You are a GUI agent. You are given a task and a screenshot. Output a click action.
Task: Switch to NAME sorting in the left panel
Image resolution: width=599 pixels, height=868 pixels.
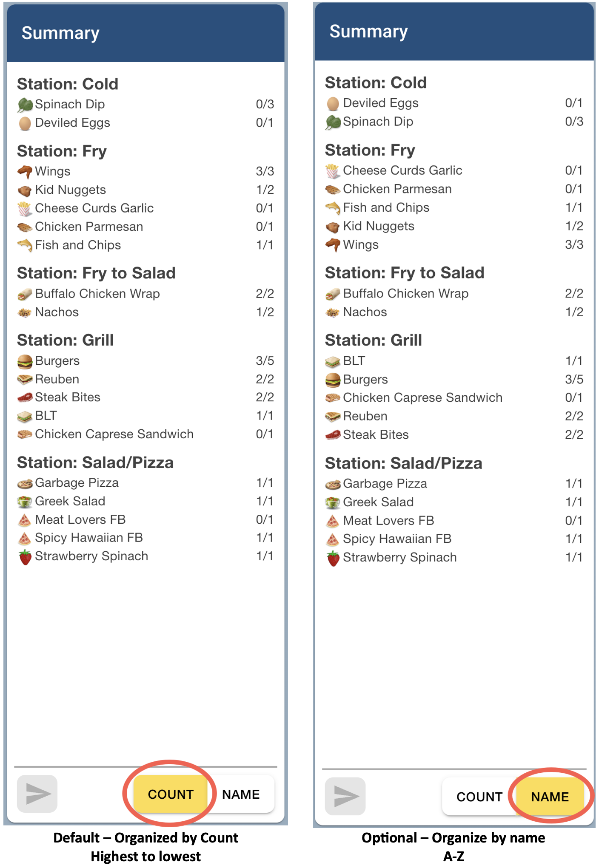coord(241,794)
